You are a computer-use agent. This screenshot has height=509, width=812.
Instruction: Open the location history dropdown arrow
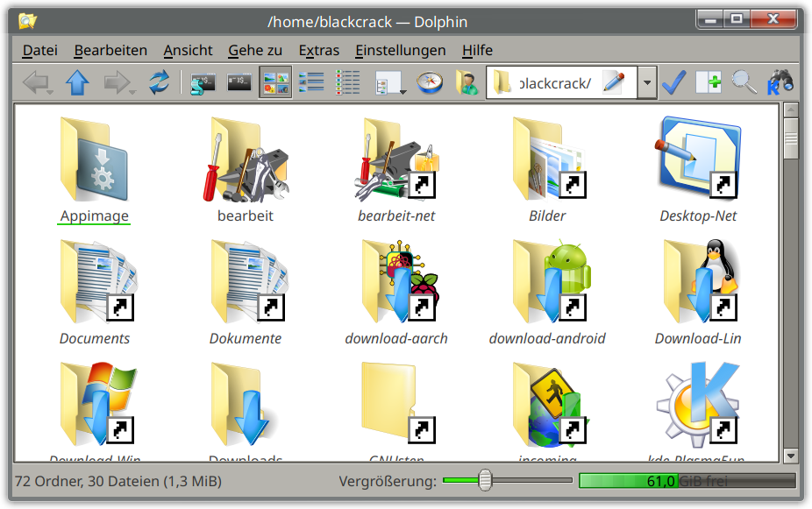pyautogui.click(x=647, y=82)
